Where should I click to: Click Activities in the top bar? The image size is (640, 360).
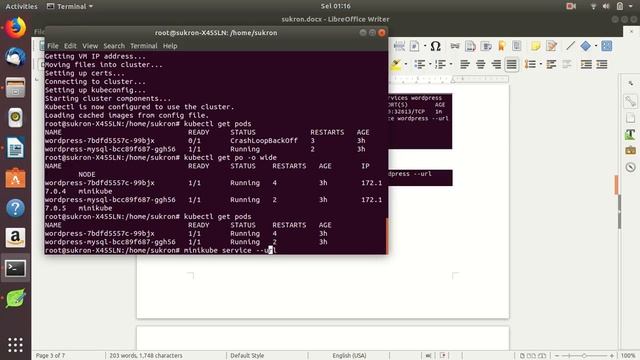pyautogui.click(x=21, y=6)
